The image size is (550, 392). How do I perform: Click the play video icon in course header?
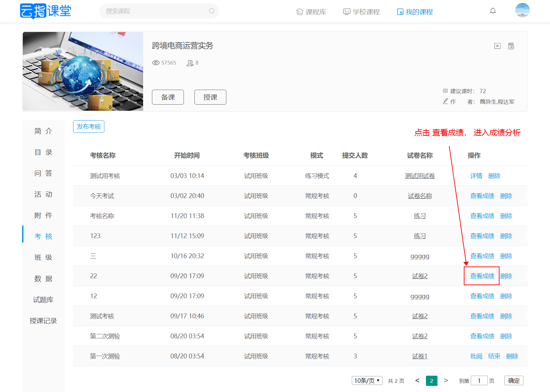click(497, 46)
